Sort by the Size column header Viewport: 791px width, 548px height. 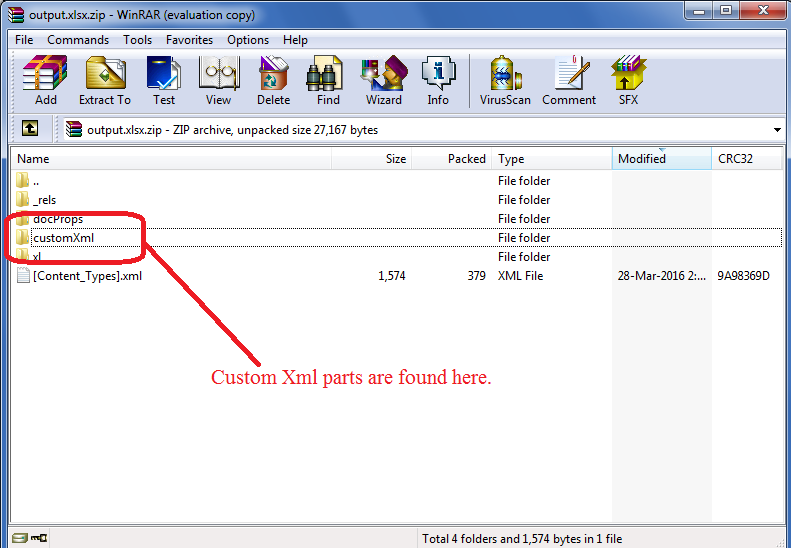click(372, 158)
